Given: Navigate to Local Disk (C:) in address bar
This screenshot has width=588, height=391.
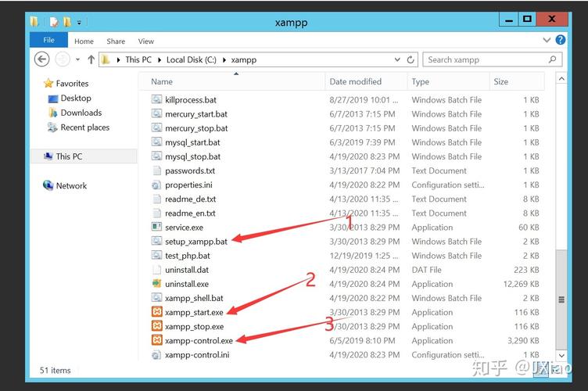Looking at the screenshot, I should 192,59.
